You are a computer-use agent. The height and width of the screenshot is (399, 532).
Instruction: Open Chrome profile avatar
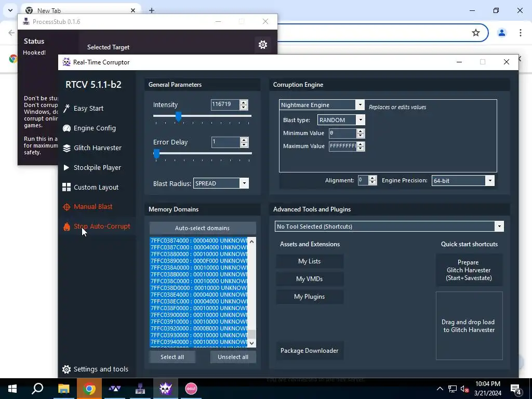tap(501, 33)
